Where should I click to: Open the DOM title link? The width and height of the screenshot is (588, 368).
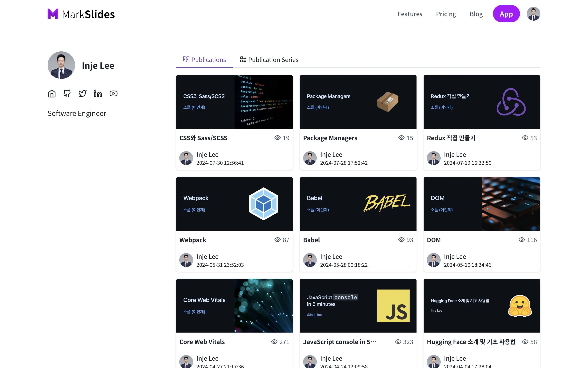coord(434,240)
